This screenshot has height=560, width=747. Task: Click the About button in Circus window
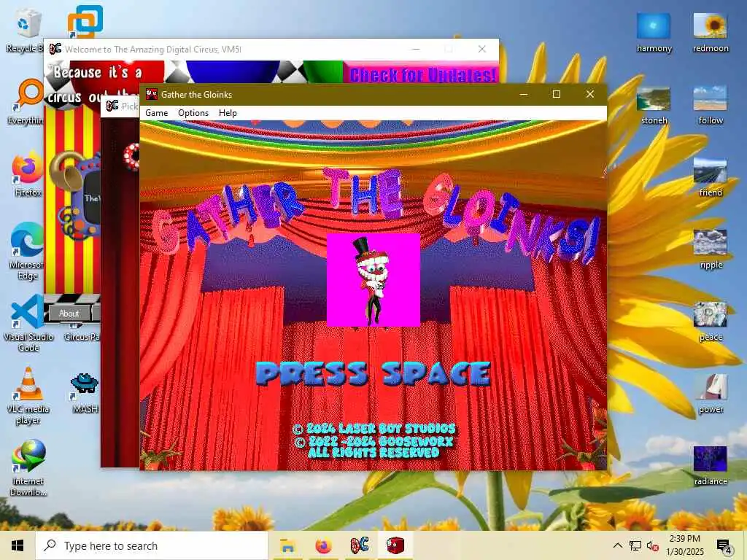click(69, 314)
